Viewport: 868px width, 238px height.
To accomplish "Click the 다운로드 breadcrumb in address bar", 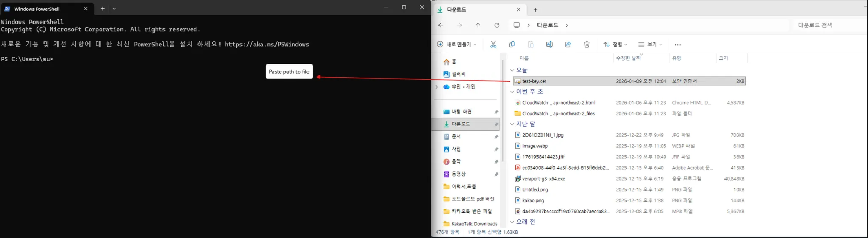I will (x=547, y=25).
